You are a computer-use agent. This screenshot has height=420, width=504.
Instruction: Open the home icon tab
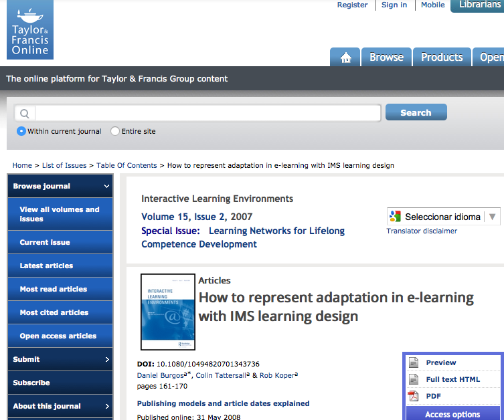(345, 58)
